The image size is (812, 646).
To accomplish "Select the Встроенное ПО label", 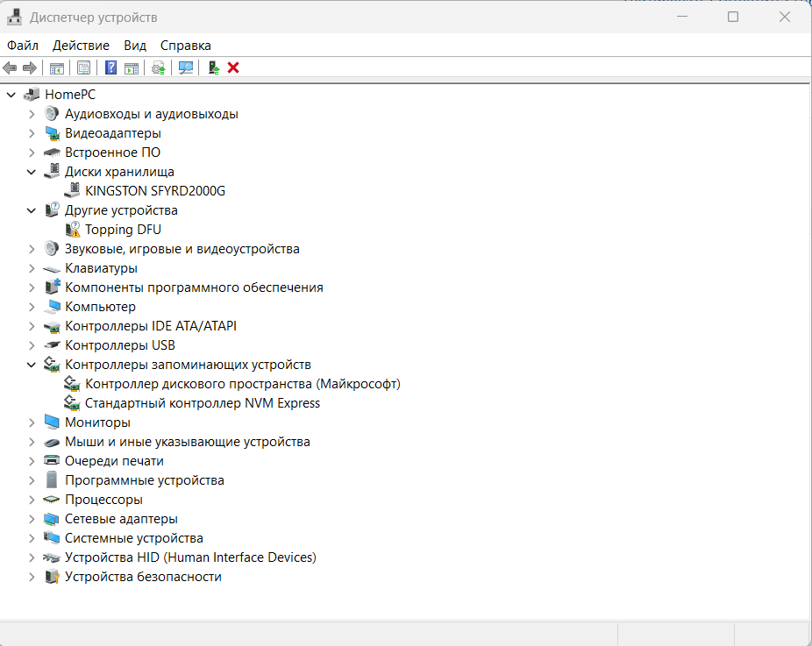I will [x=112, y=153].
